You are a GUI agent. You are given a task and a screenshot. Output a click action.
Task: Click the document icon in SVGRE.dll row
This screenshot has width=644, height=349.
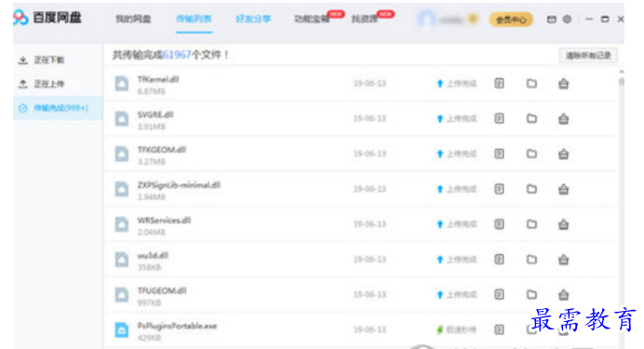[x=499, y=119]
